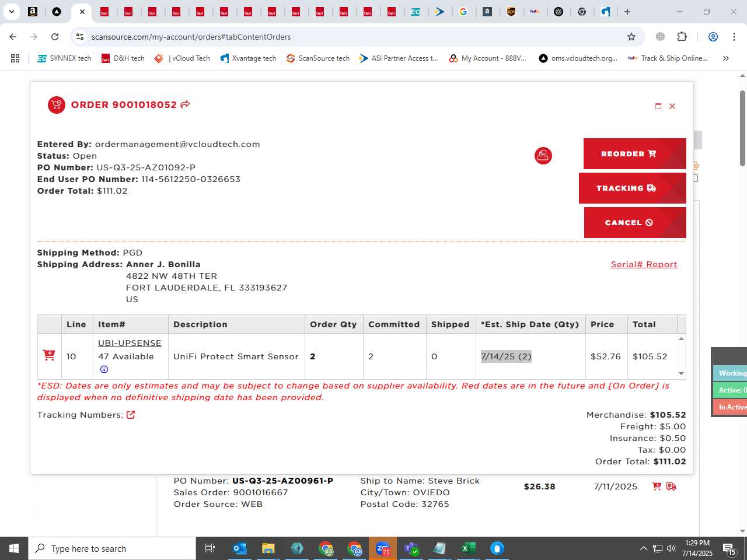Open Outlook from the taskbar
The height and width of the screenshot is (560, 747).
(x=239, y=548)
